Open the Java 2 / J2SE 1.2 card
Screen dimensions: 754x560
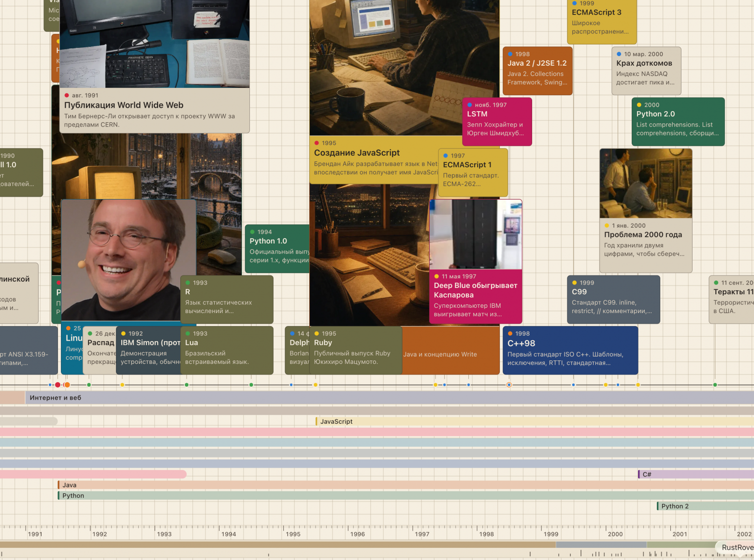tap(537, 71)
